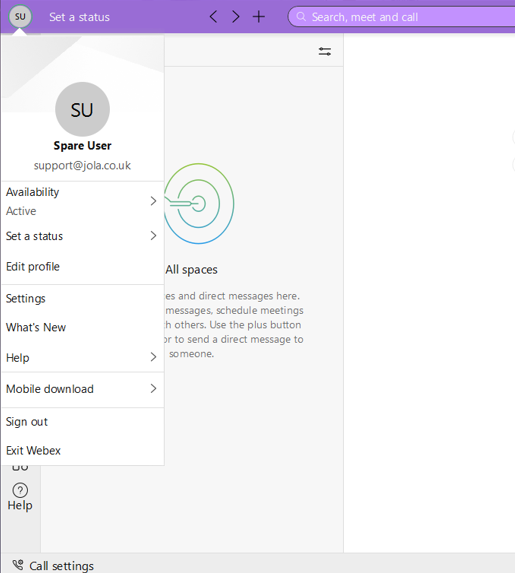Open the Help submenu entry
The image size is (515, 573).
click(83, 357)
